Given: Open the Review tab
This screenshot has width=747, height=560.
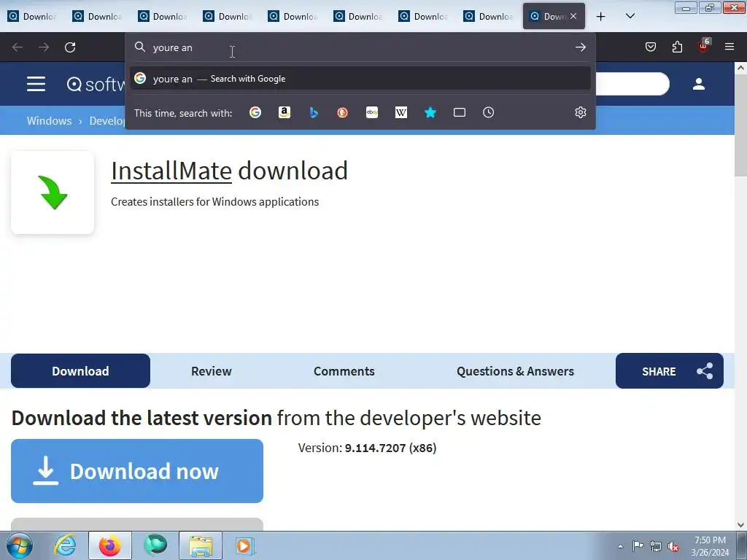Looking at the screenshot, I should (211, 371).
